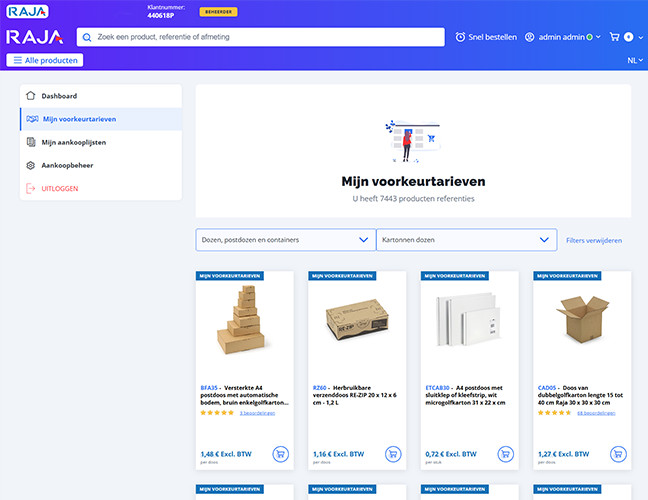This screenshot has height=500, width=648.
Task: Click the 0,72 € Excl. BTW price
Action: pos(451,454)
